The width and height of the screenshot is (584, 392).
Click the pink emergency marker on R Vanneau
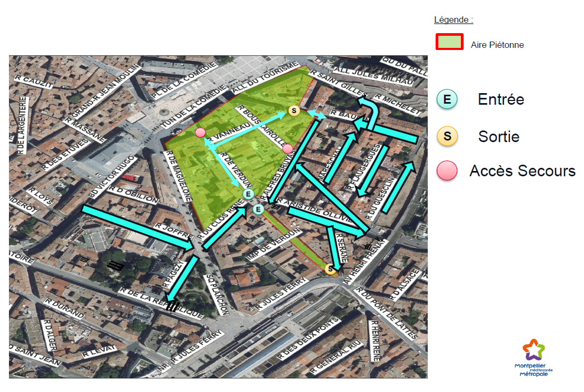point(200,133)
